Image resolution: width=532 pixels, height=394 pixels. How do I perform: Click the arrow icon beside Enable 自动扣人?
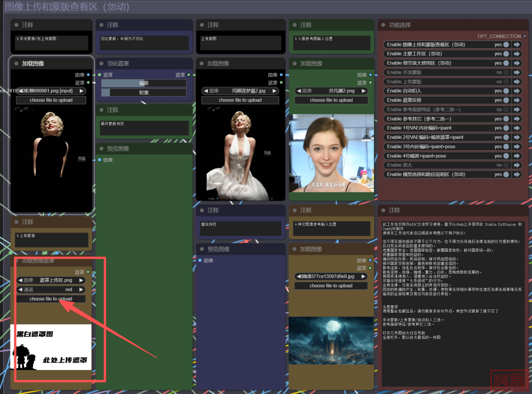pos(517,91)
